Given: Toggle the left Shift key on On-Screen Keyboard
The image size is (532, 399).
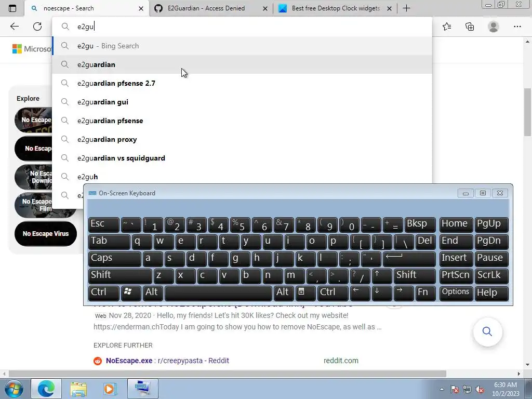Looking at the screenshot, I should click(x=120, y=275).
